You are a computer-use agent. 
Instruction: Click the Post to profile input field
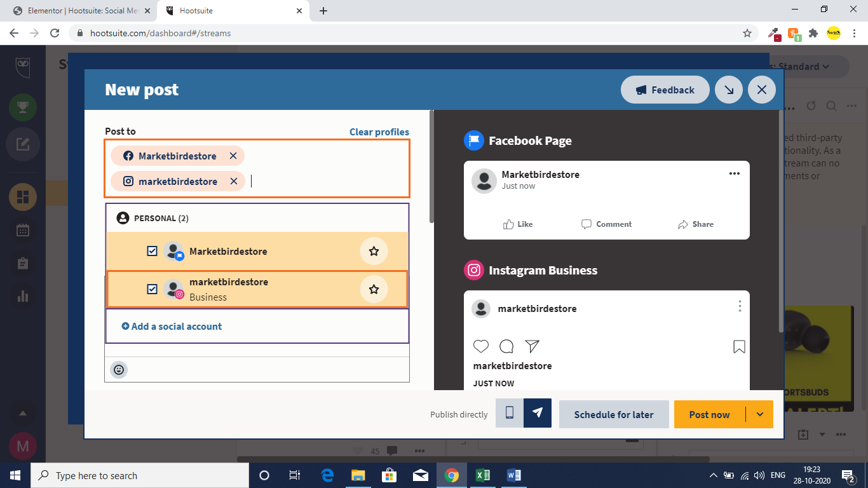[x=257, y=168]
